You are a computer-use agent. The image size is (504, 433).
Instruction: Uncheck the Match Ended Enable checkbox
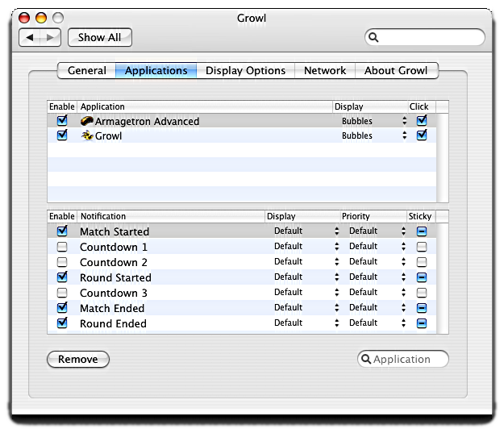(x=62, y=308)
